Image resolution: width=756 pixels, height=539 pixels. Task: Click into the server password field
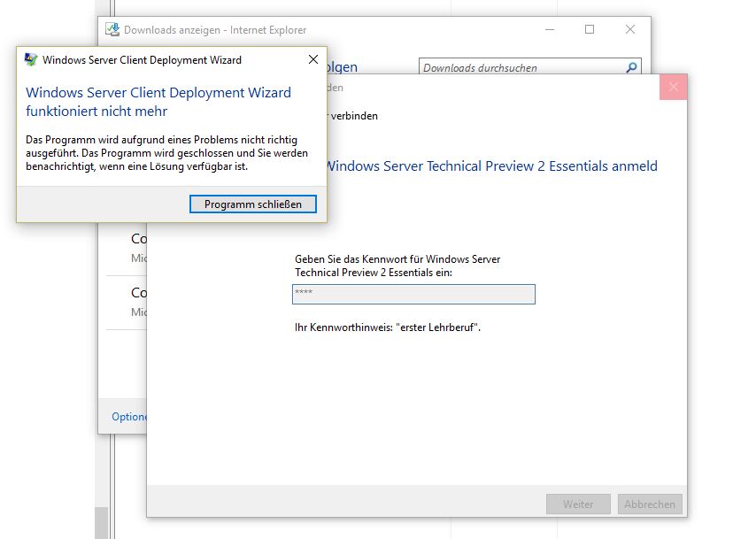click(x=413, y=294)
